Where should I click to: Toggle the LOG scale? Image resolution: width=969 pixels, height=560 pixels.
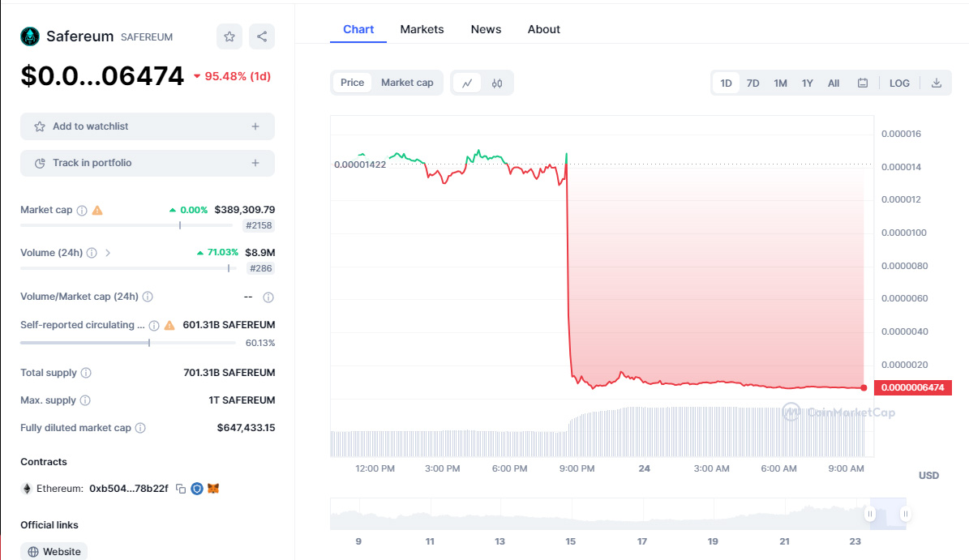click(899, 83)
